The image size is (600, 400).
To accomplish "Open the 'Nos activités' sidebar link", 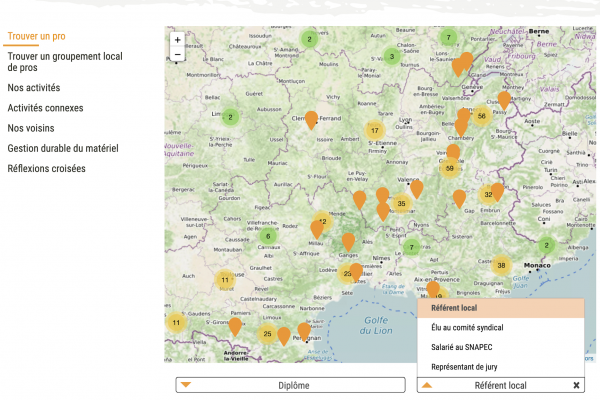I will pyautogui.click(x=33, y=88).
